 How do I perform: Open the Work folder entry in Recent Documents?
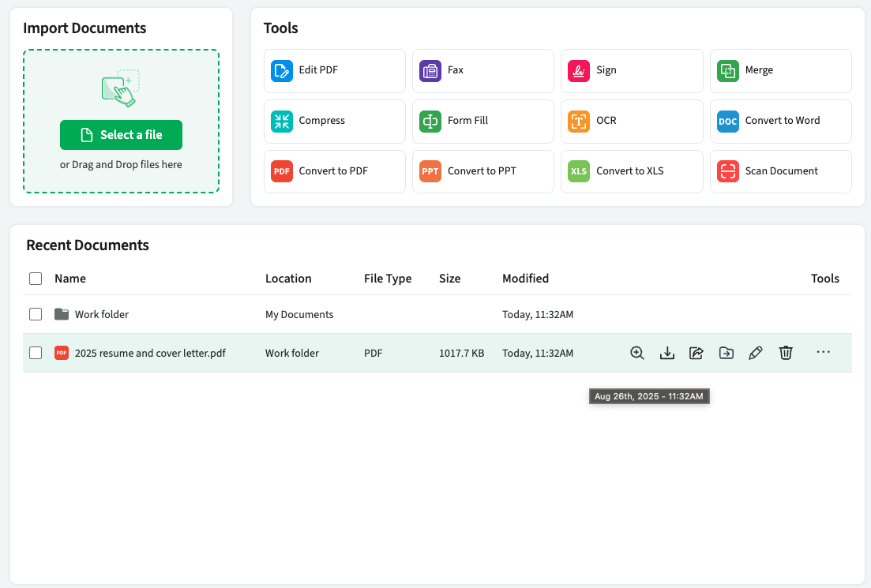click(x=102, y=313)
